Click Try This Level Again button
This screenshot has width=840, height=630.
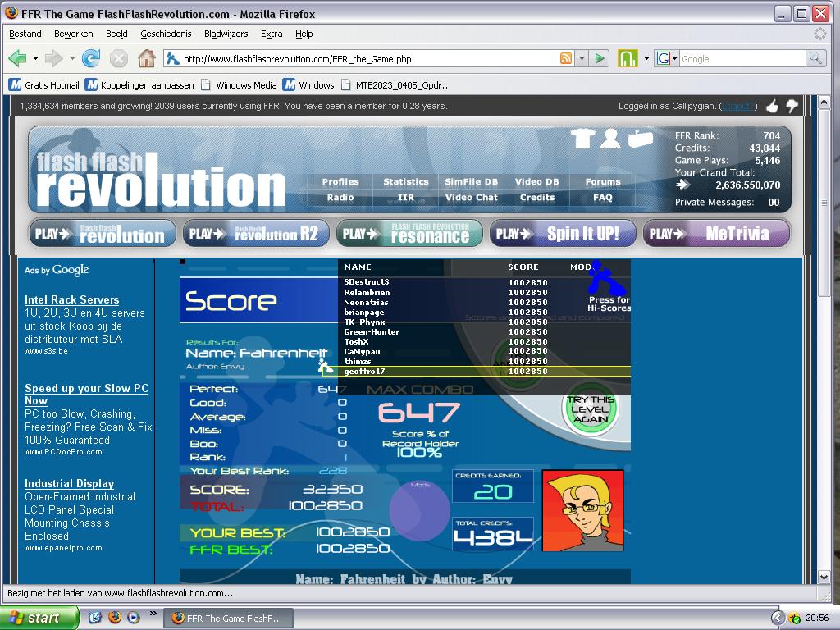[x=590, y=409]
